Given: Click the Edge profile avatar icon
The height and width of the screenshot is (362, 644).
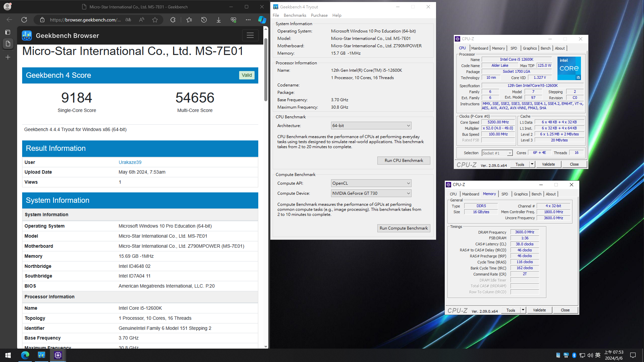Looking at the screenshot, I should click(x=7, y=6).
